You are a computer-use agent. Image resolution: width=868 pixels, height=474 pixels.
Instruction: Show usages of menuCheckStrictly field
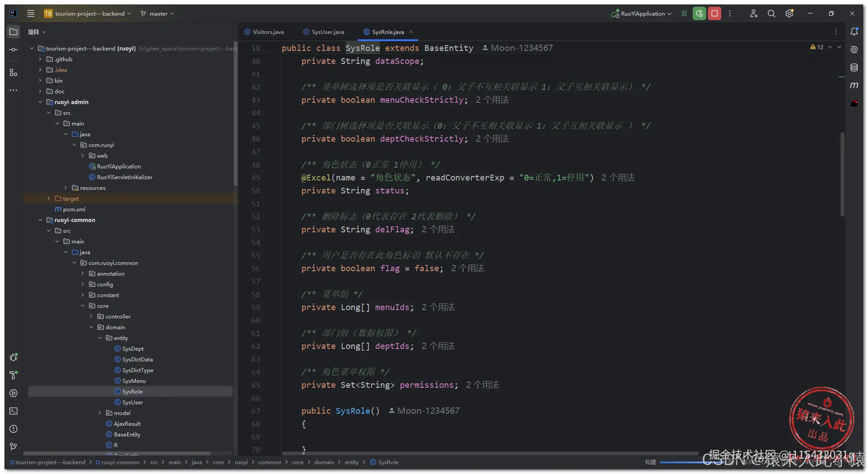(x=492, y=100)
